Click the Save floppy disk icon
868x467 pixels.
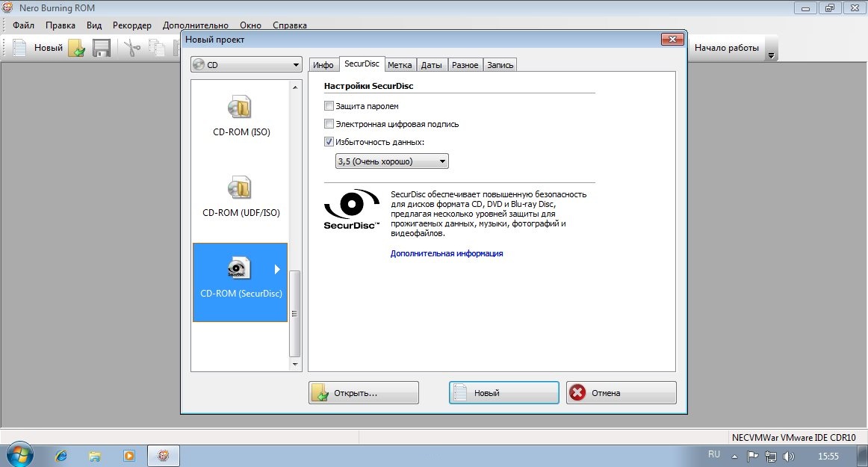[x=102, y=48]
